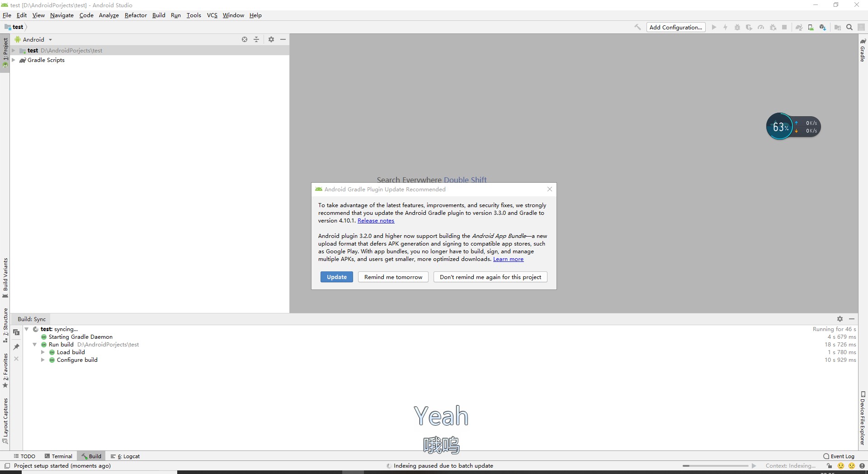Click the Pin Tab icon in Build panel
Screen dimensions: 868x474
16,347
